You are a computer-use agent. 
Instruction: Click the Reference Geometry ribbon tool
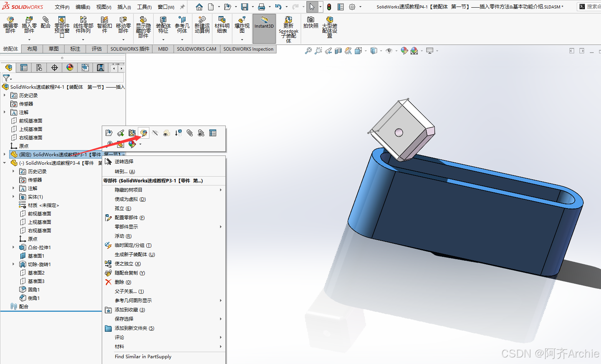click(182, 25)
